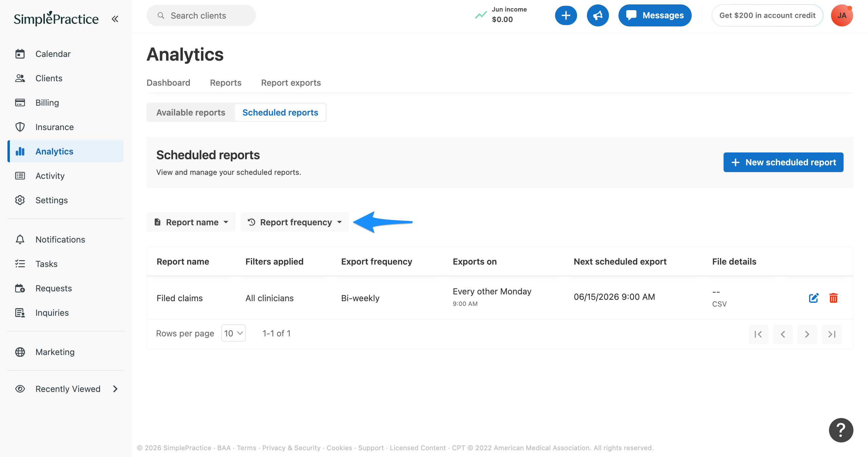This screenshot has width=868, height=457.
Task: Collapse the sidebar with double-chevron icon
Action: (x=115, y=19)
